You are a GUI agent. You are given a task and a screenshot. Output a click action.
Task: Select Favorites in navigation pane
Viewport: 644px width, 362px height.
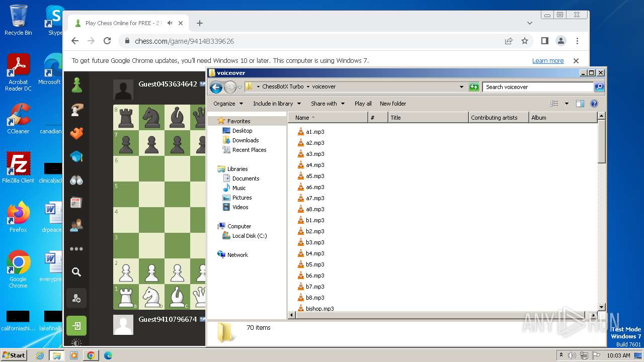click(238, 121)
